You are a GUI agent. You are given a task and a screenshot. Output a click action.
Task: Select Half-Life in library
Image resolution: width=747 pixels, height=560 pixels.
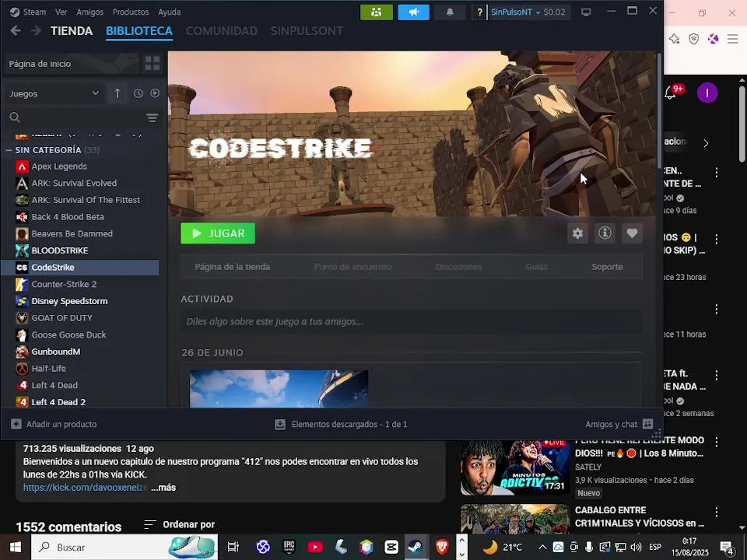click(80, 369)
